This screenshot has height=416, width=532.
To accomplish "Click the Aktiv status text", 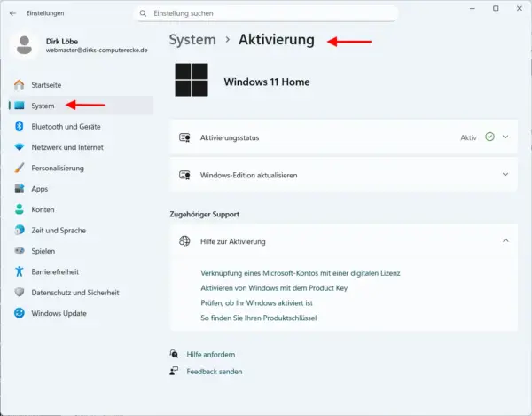I will tap(468, 137).
